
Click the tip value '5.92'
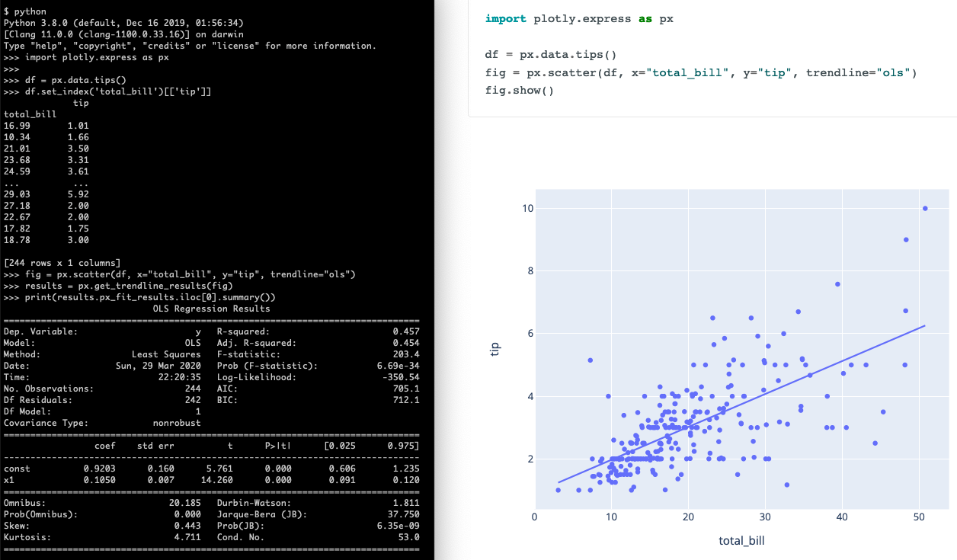tap(78, 194)
